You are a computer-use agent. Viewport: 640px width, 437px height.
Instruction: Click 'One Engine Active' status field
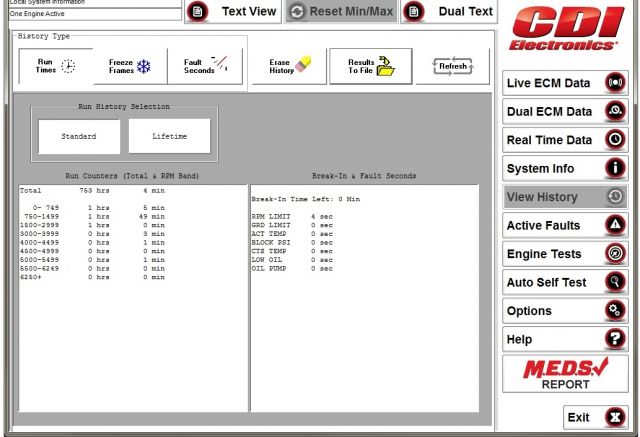point(95,14)
